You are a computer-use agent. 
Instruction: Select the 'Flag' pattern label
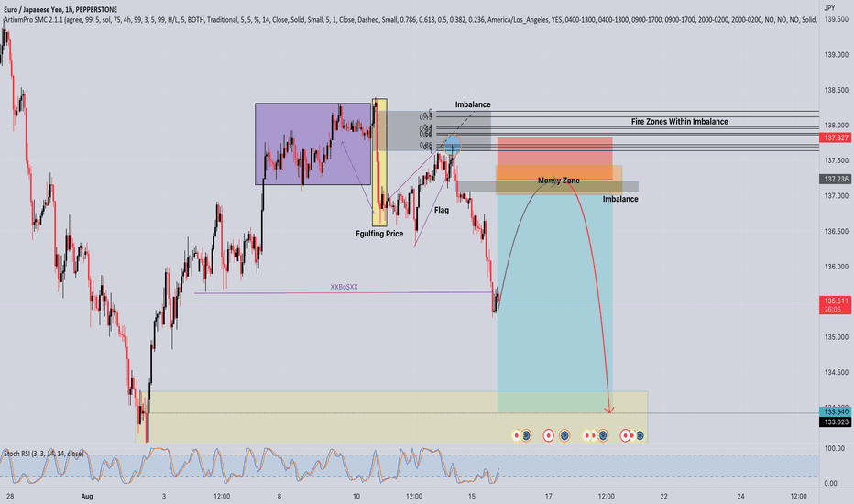coord(442,210)
